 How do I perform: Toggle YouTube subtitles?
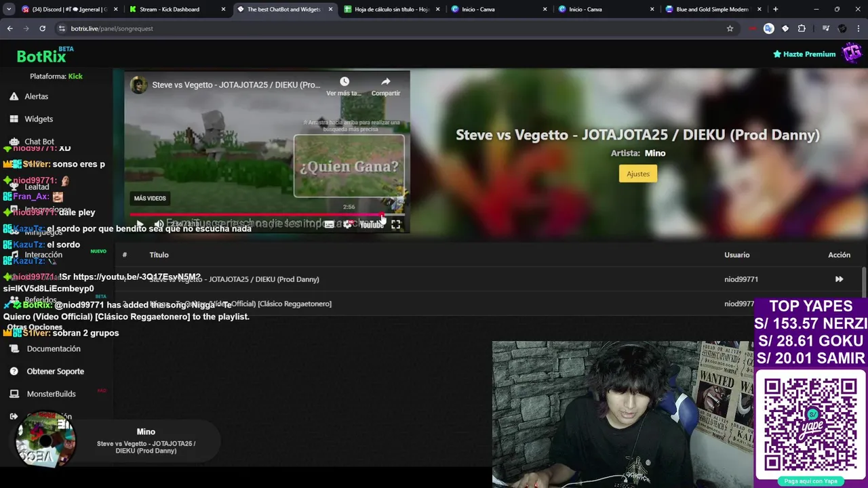(x=329, y=224)
